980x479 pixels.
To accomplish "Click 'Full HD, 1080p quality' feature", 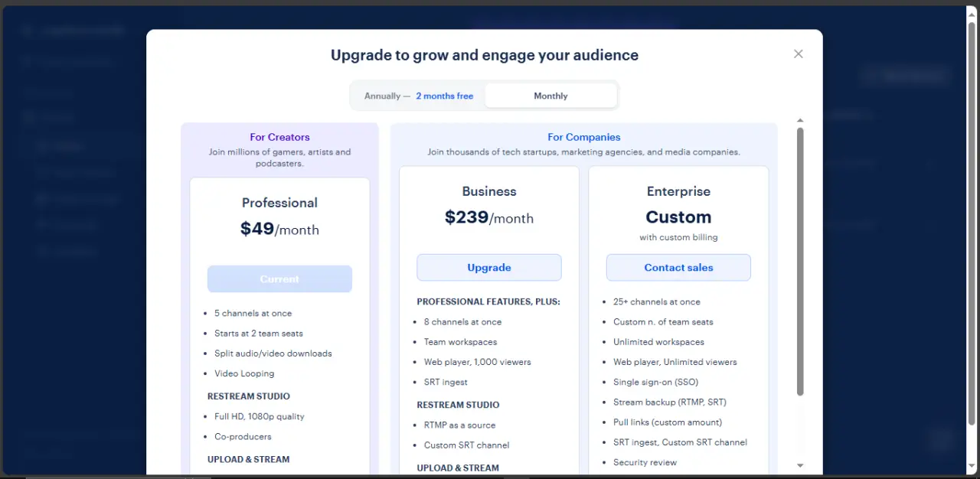I will tap(260, 416).
